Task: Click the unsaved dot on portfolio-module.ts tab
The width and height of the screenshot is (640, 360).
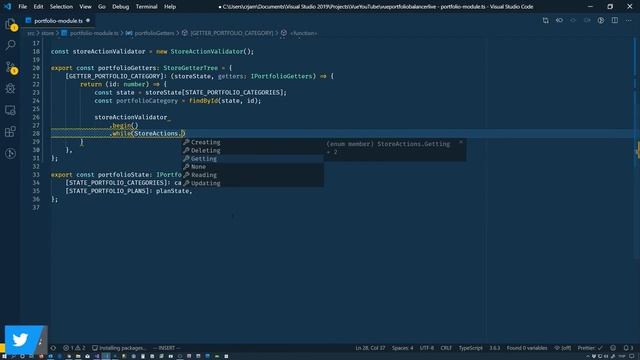Action: (88, 20)
